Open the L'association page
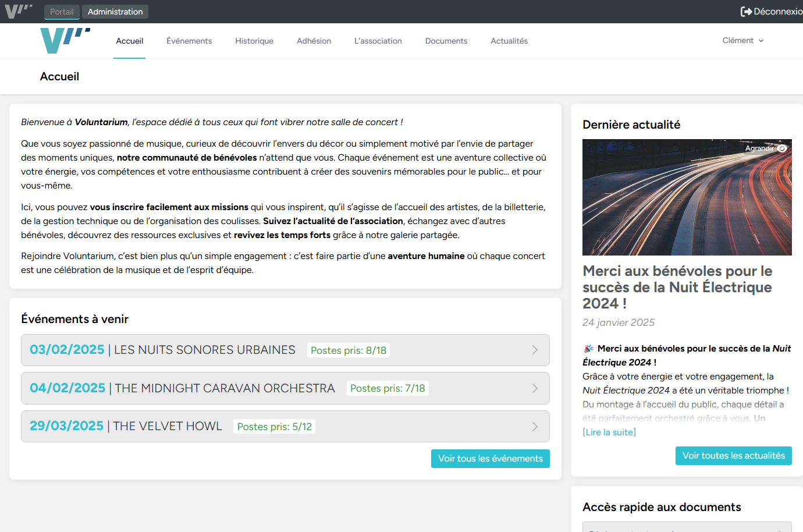This screenshot has width=803, height=532. 378,41
